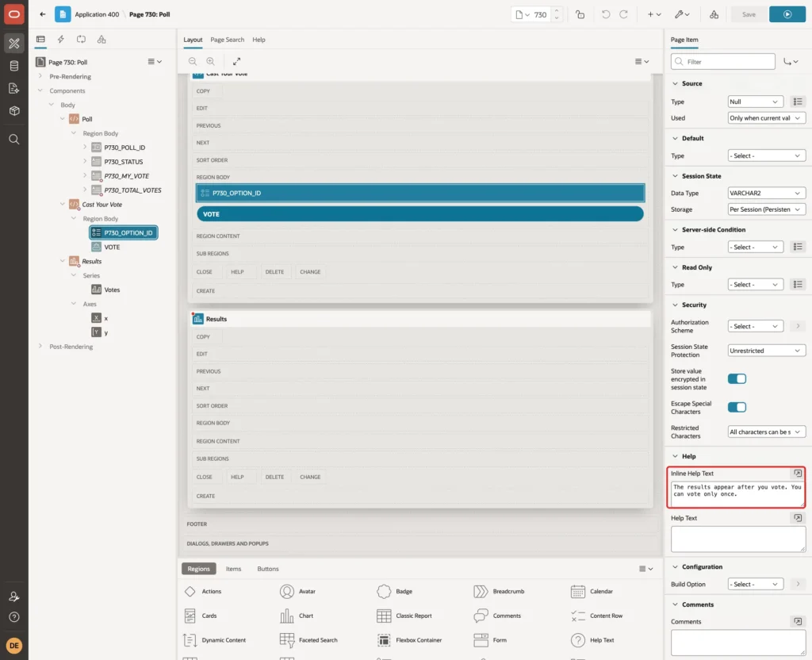Open the Data Type VARCHAR2 dropdown
Viewport: 812px width, 660px height.
[767, 194]
